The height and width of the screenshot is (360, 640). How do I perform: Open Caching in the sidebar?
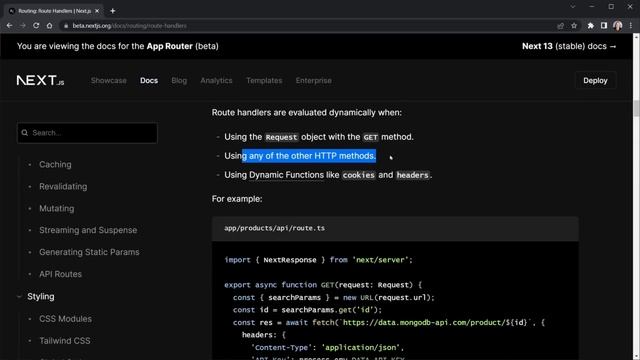[55, 164]
